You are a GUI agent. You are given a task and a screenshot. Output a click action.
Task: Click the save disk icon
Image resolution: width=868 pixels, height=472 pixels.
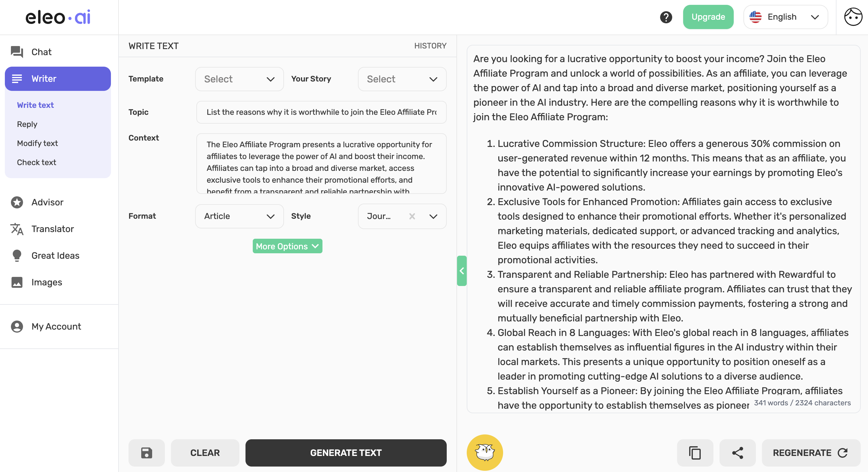[146, 453]
